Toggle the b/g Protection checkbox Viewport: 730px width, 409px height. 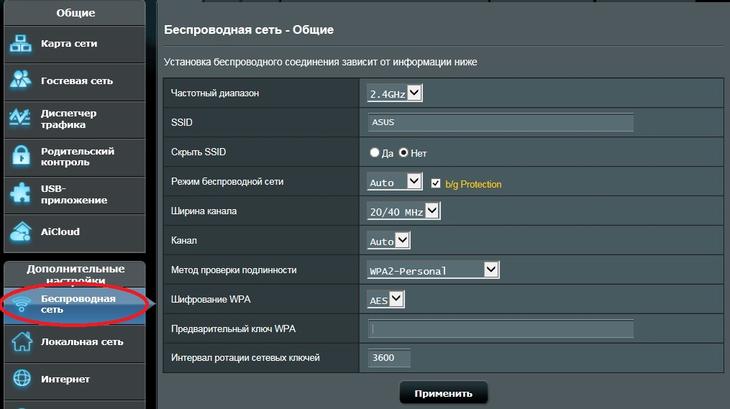click(x=436, y=183)
